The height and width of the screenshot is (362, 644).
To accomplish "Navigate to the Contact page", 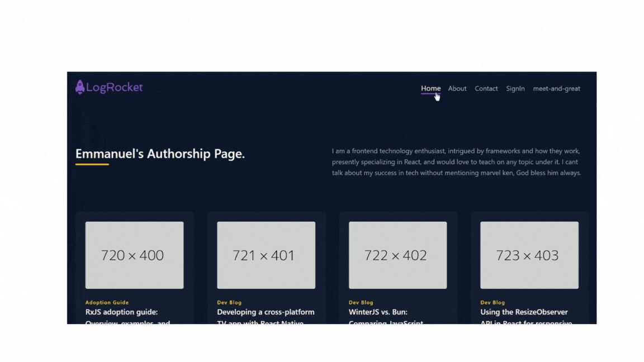I will tap(486, 88).
